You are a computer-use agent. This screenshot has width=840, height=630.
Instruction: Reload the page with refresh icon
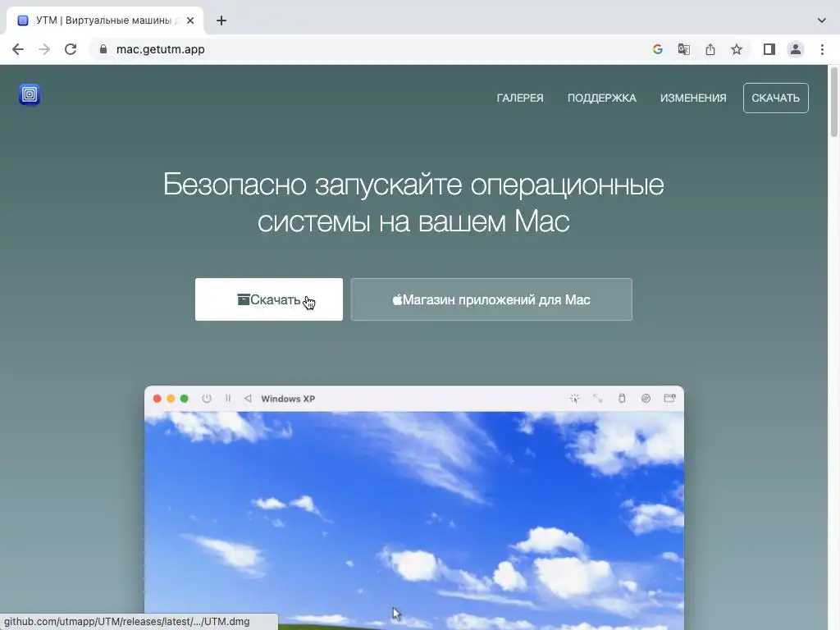click(x=71, y=49)
